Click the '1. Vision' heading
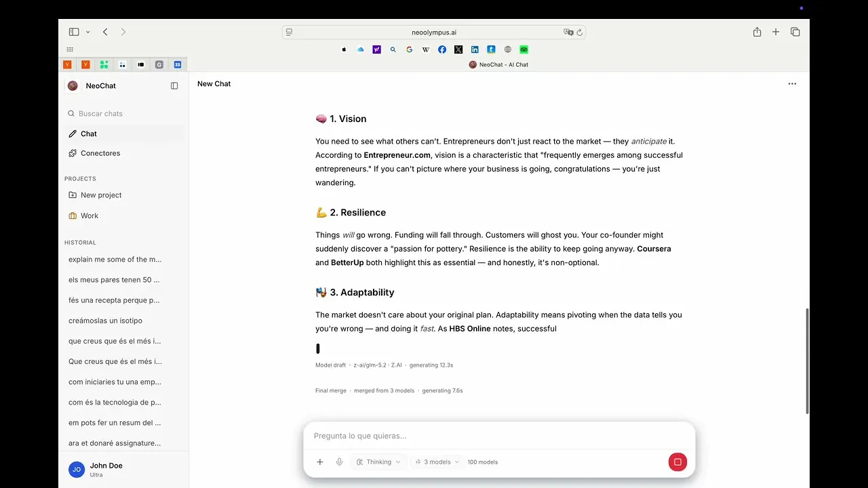The width and height of the screenshot is (868, 488). coord(341,119)
